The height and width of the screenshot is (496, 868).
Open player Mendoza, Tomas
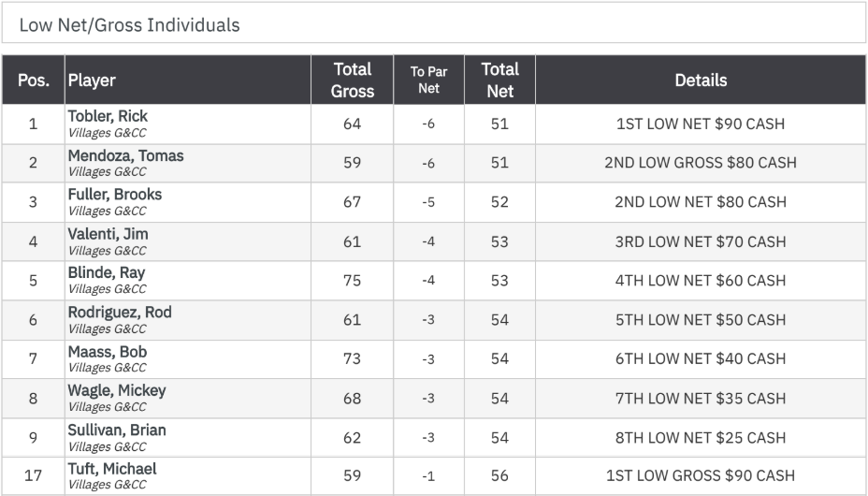(125, 155)
